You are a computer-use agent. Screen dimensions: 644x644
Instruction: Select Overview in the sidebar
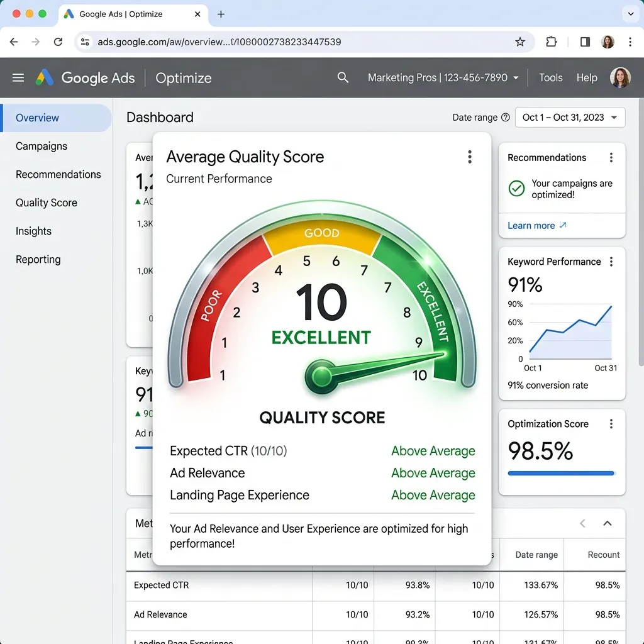pos(56,118)
